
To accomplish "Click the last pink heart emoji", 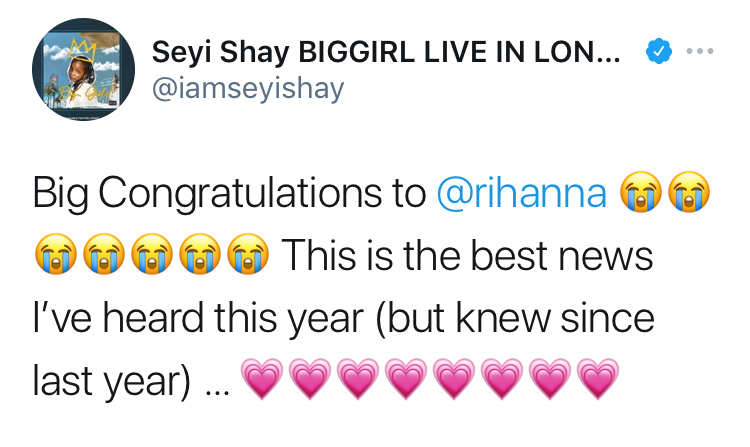I will coord(598,381).
